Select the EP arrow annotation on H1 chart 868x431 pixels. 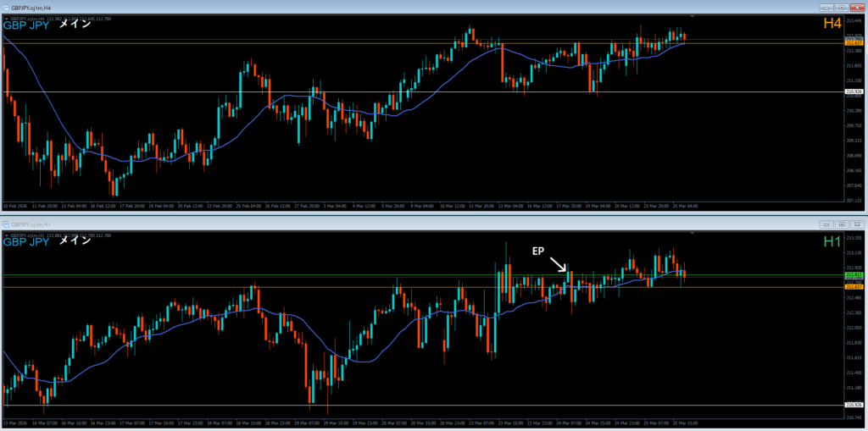tap(558, 263)
